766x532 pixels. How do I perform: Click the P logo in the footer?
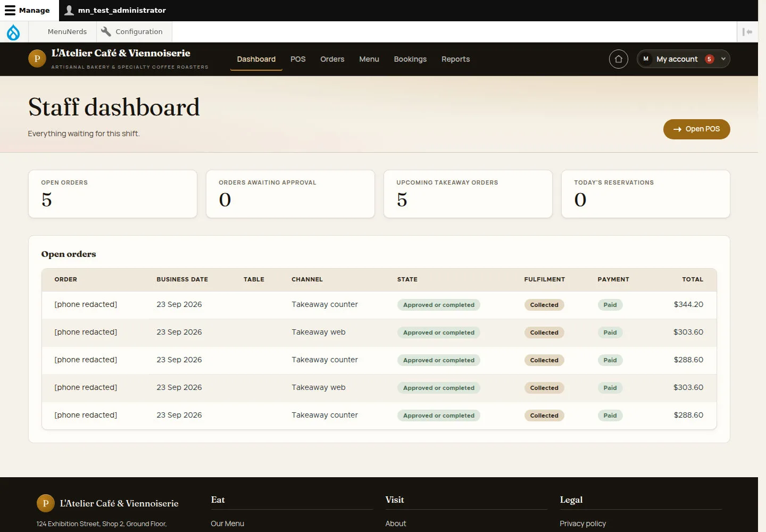coord(45,503)
